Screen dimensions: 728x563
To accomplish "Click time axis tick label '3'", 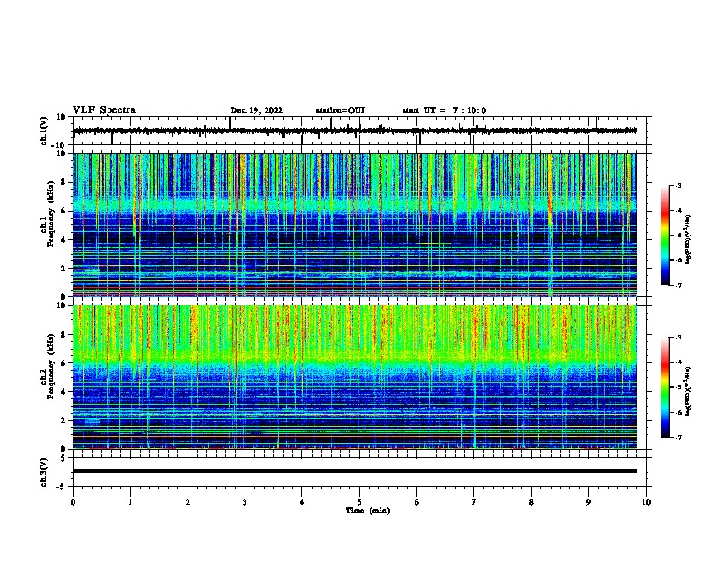I will [x=245, y=502].
